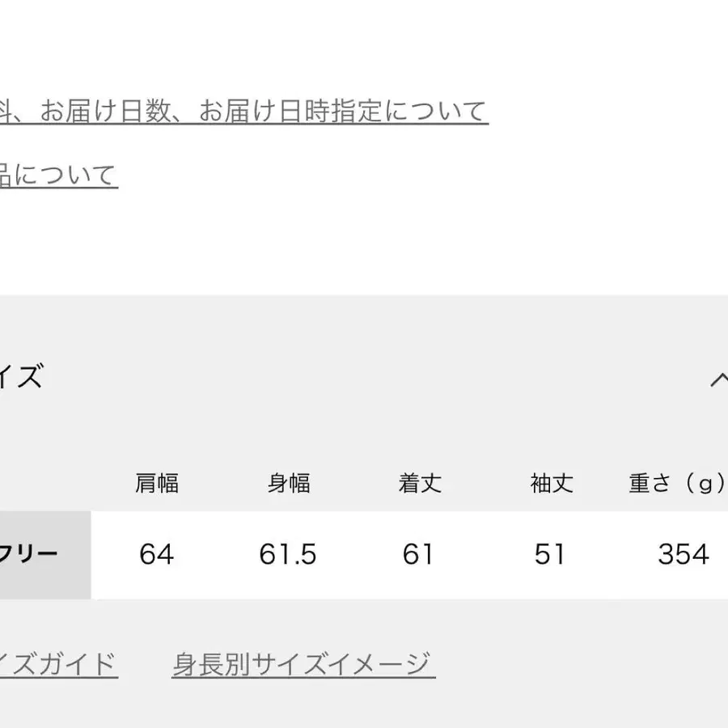Click the body width value 61.5
728x728 pixels.
pos(288,555)
